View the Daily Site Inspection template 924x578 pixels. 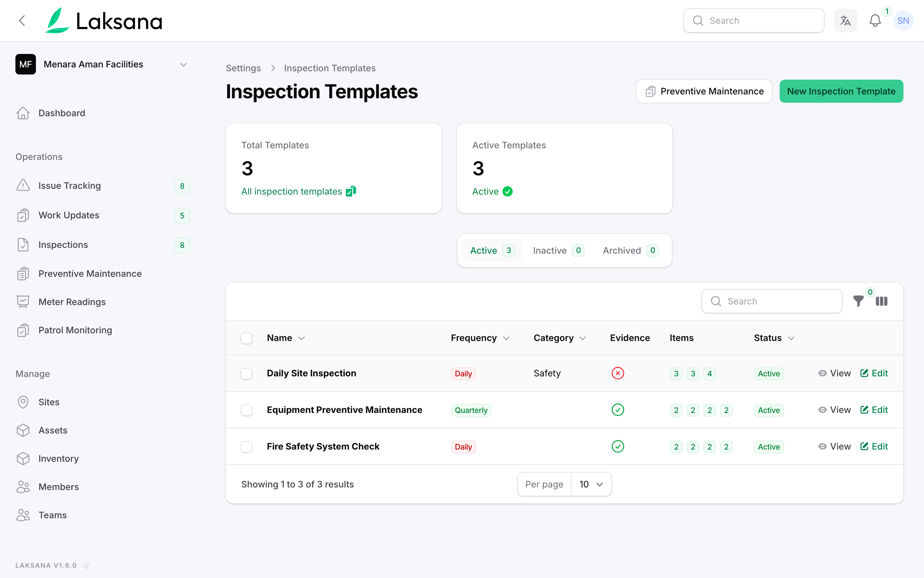835,373
